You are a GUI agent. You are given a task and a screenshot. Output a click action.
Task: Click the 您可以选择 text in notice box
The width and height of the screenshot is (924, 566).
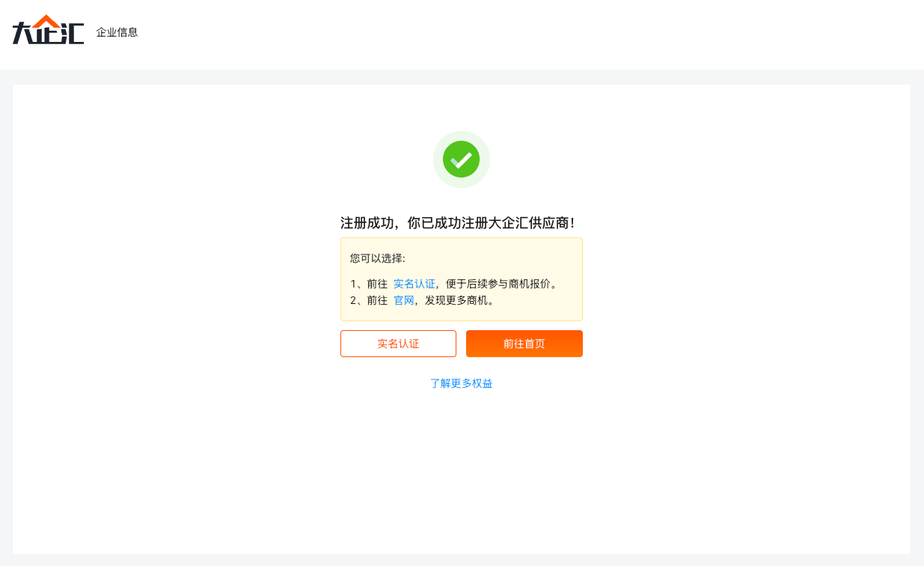377,258
